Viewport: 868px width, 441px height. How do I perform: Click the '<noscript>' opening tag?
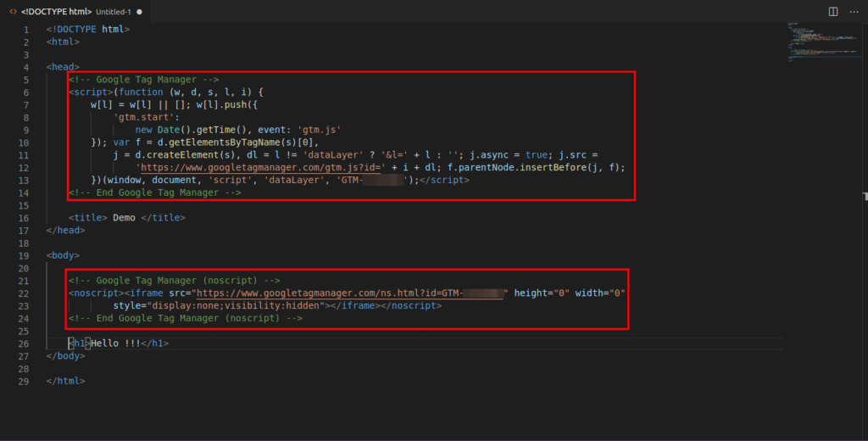[x=97, y=293]
